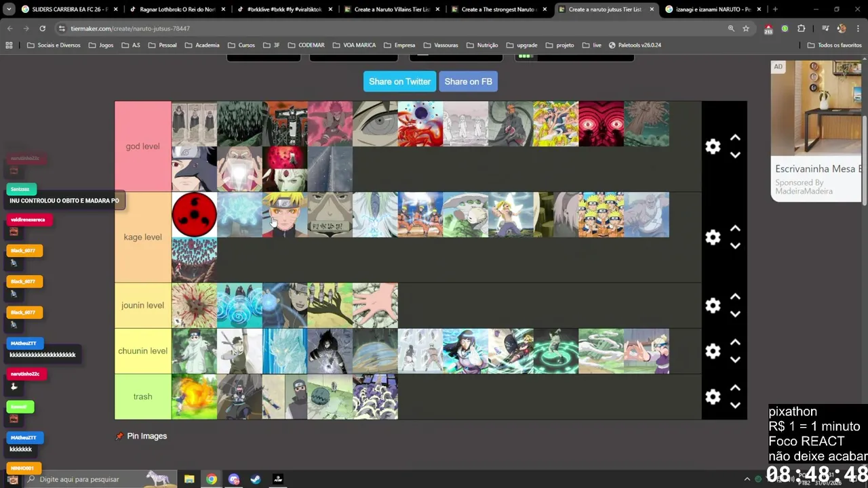Click the Pin Images link
Viewport: 868px width, 488px height.
coord(141,436)
